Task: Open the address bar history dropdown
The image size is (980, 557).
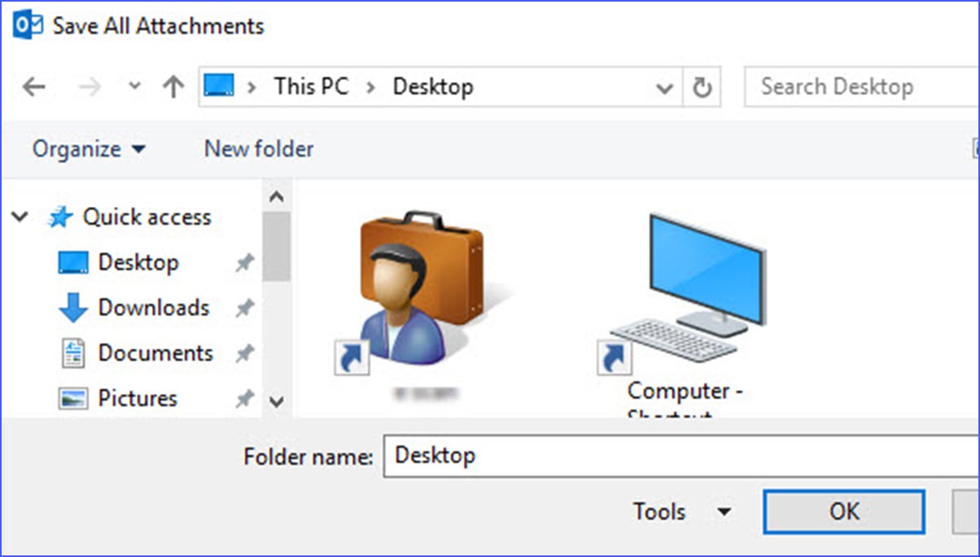Action: [665, 86]
